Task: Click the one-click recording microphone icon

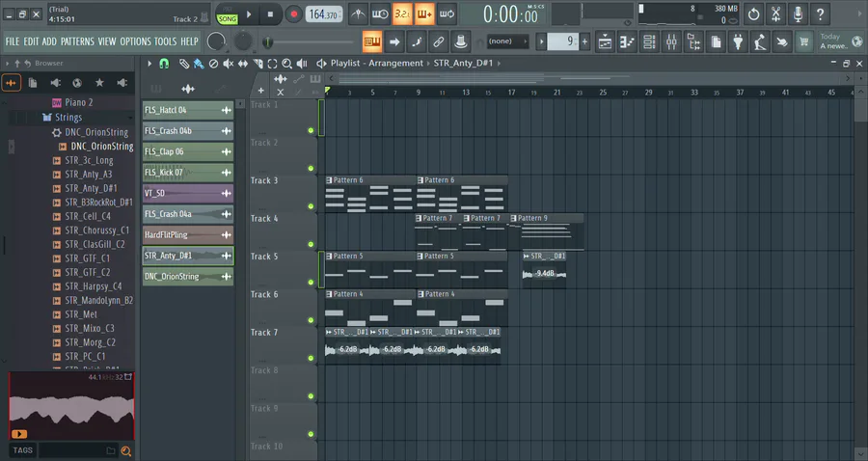Action: pyautogui.click(x=798, y=14)
